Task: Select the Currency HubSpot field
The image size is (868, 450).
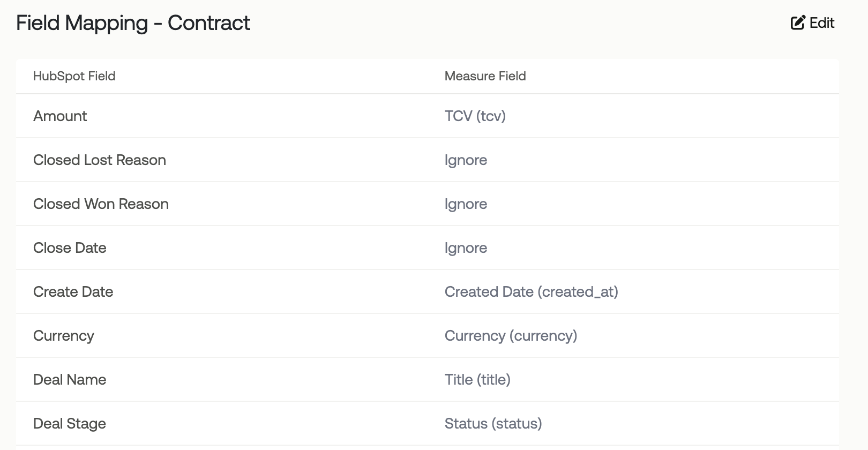Action: pos(64,336)
